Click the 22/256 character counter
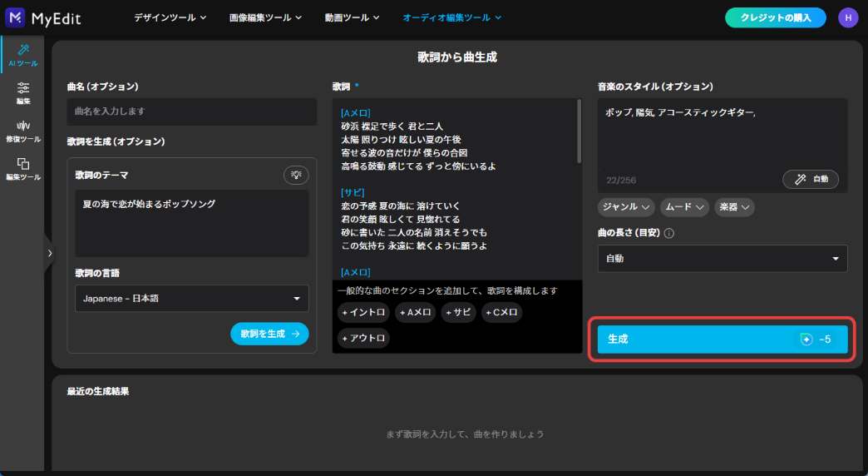Image resolution: width=868 pixels, height=476 pixels. click(620, 180)
